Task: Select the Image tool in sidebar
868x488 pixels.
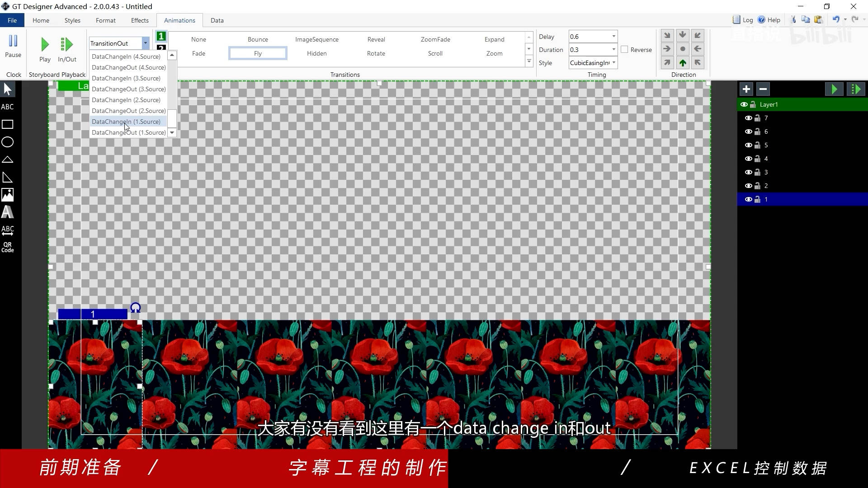Action: tap(8, 195)
